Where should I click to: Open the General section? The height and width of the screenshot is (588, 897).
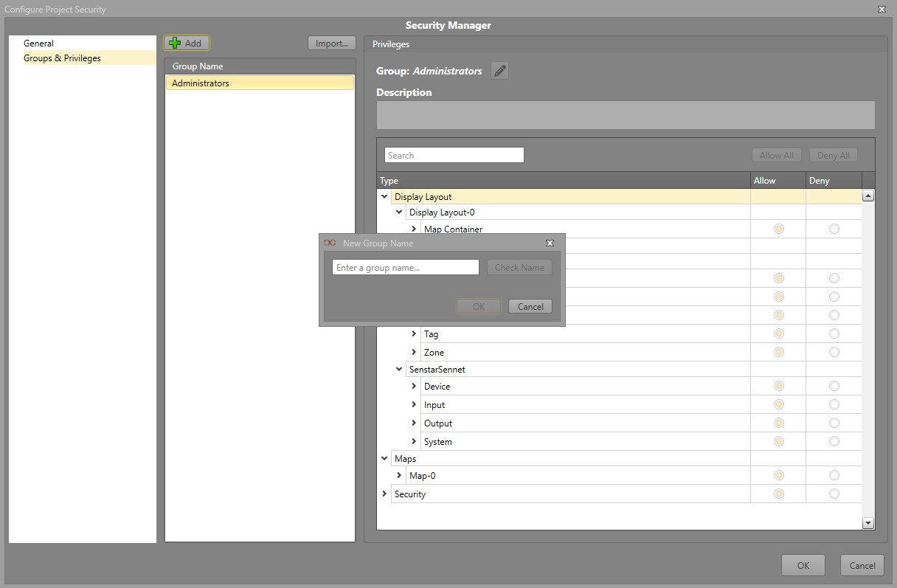[x=38, y=44]
